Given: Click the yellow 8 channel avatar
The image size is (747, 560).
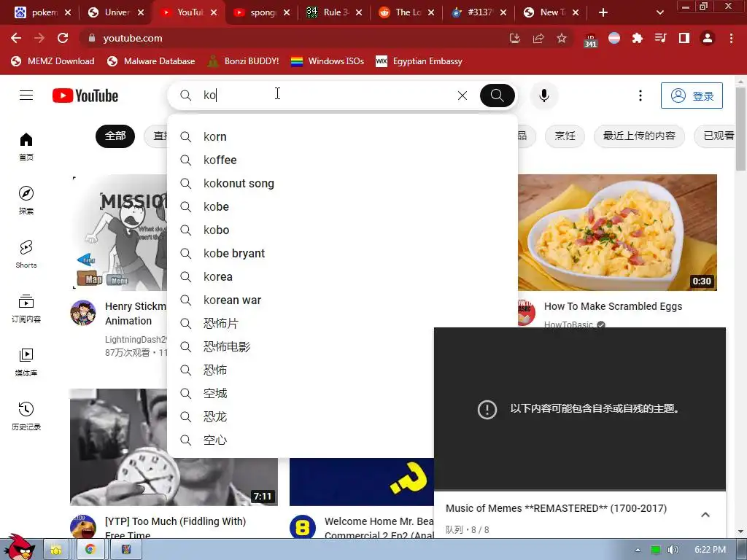Looking at the screenshot, I should (303, 528).
